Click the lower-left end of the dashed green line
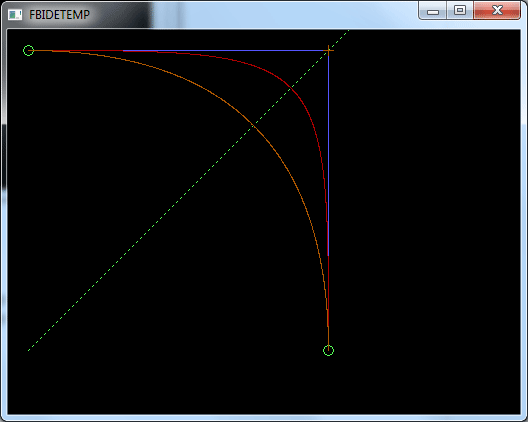The height and width of the screenshot is (422, 528). click(29, 350)
